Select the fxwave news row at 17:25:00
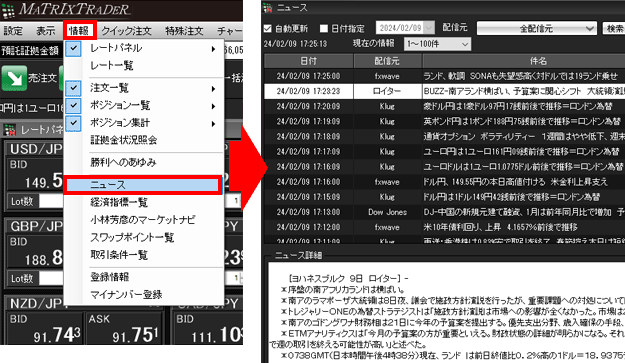The width and height of the screenshot is (625, 363). point(444,76)
